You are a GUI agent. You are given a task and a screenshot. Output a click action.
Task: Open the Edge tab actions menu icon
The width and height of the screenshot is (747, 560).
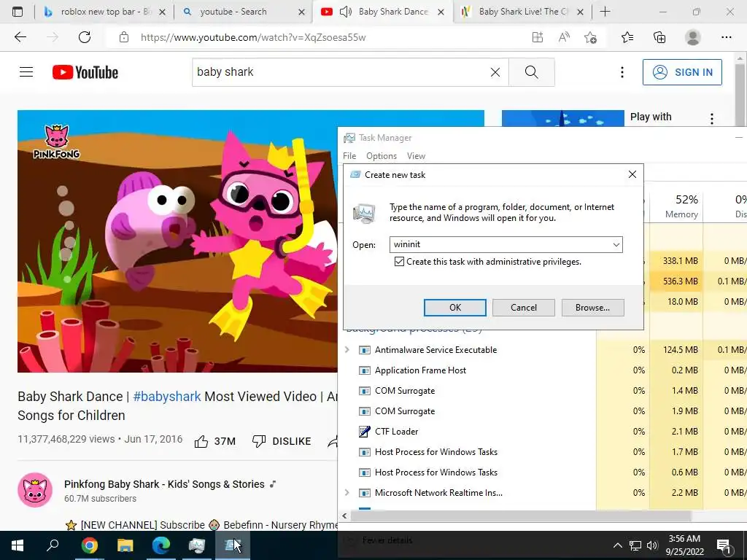[x=18, y=12]
